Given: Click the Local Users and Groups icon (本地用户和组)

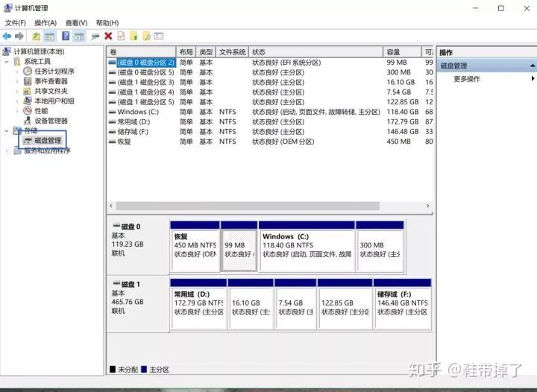Looking at the screenshot, I should (28, 101).
